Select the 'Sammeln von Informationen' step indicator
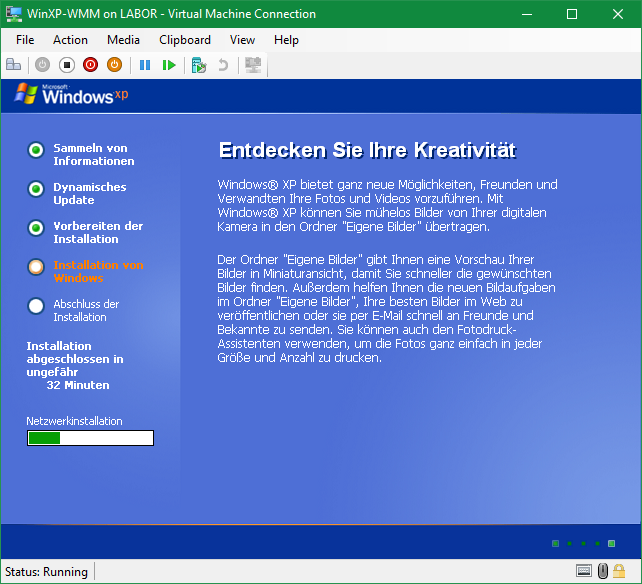642x584 pixels. pos(36,151)
